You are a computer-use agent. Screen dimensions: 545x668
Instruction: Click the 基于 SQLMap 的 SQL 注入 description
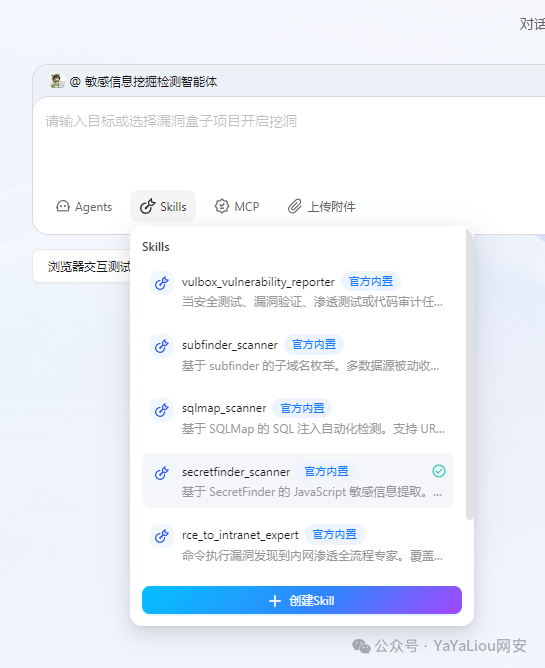click(x=313, y=429)
